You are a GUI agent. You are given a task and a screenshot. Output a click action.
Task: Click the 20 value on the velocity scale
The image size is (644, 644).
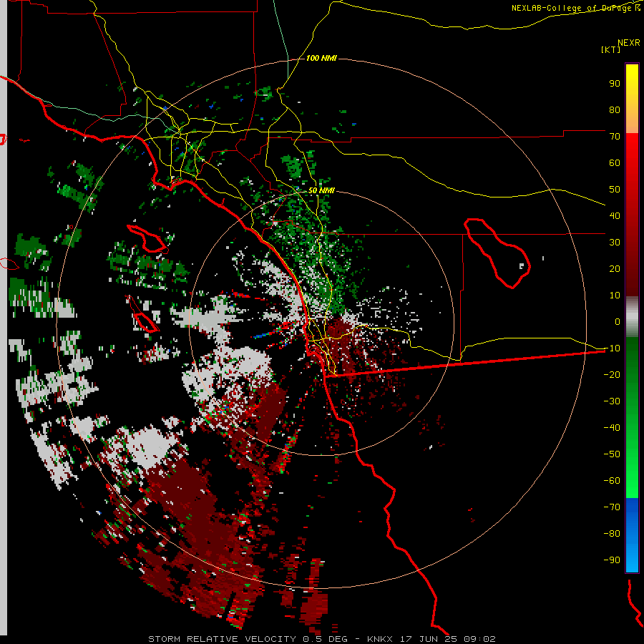[615, 269]
